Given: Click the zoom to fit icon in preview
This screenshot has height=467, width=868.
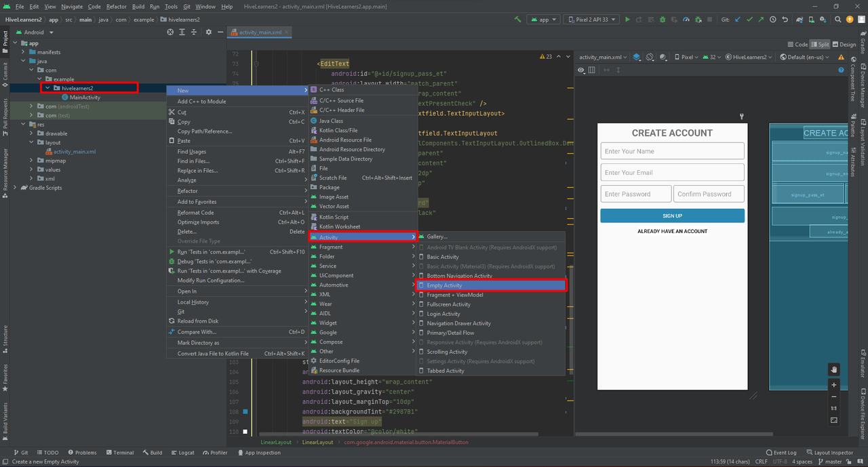Looking at the screenshot, I should tap(834, 420).
